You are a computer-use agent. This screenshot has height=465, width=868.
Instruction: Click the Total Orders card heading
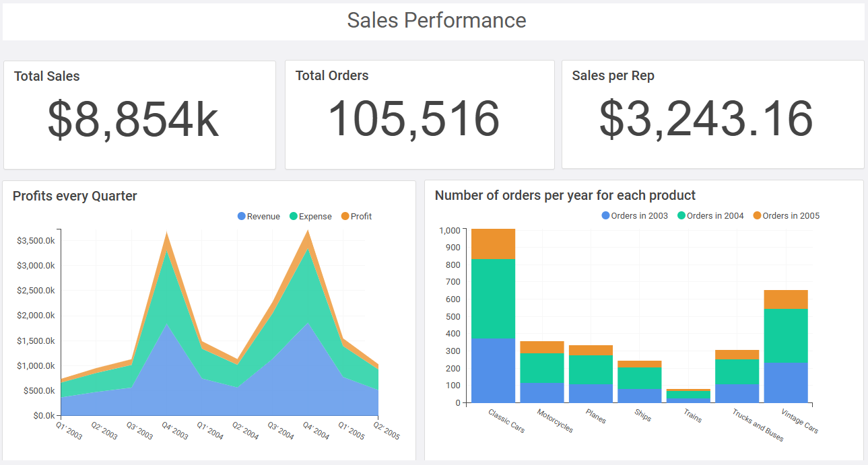click(x=332, y=76)
